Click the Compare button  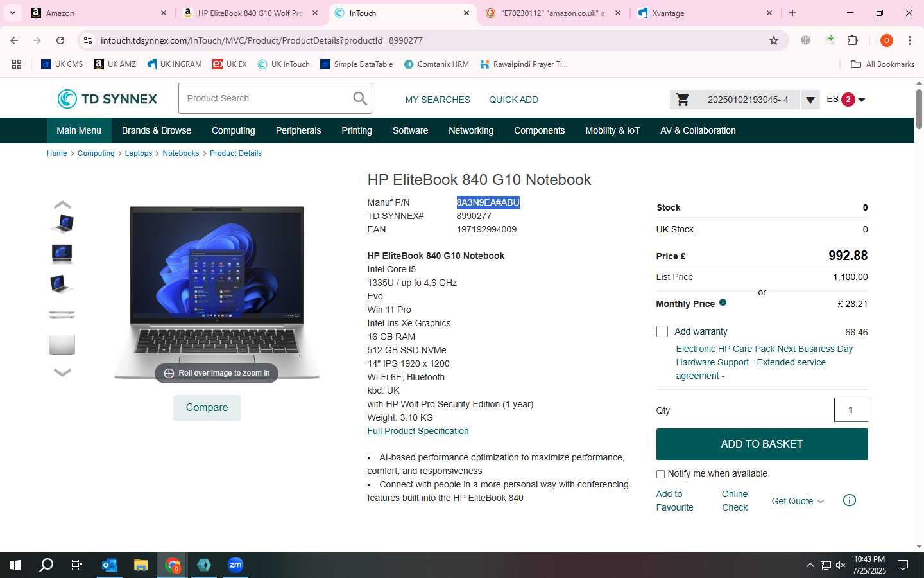coord(207,408)
